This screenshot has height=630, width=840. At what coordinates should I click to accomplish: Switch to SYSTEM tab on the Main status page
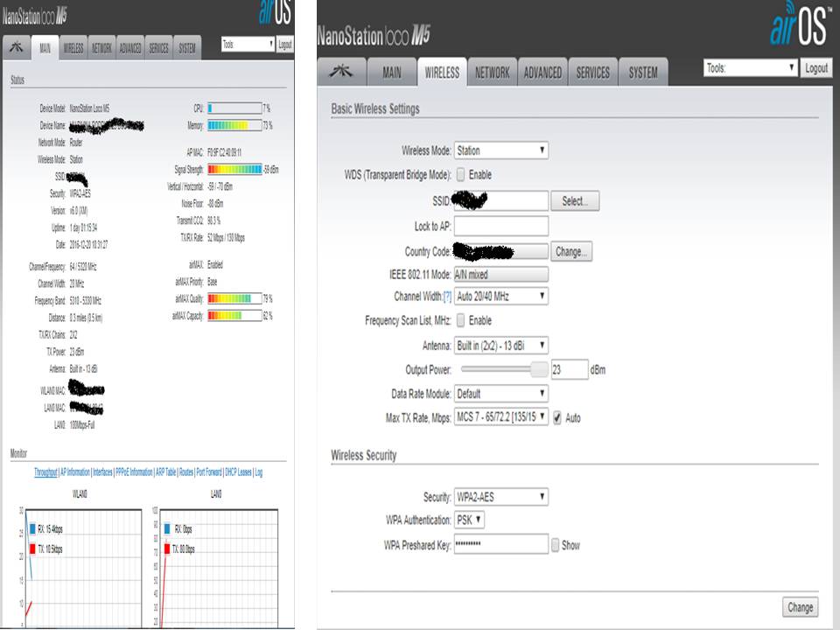(187, 48)
